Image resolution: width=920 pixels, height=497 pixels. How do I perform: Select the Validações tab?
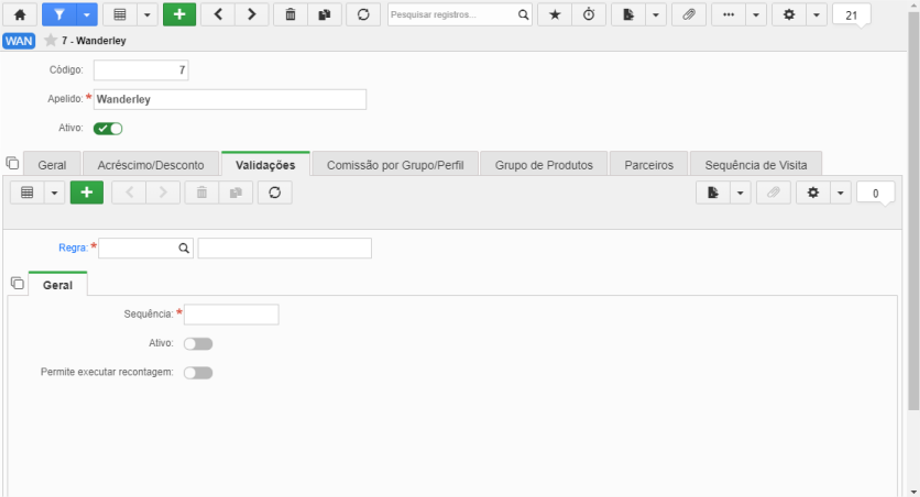(x=265, y=164)
